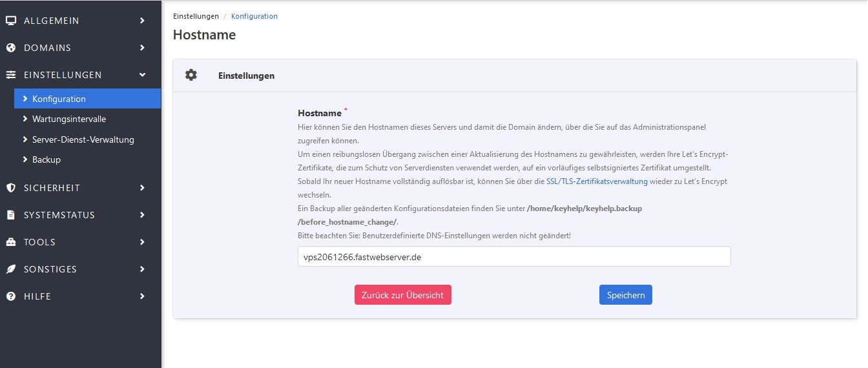Open Wartungsintervalle in the sidebar
868x368 pixels.
point(68,119)
